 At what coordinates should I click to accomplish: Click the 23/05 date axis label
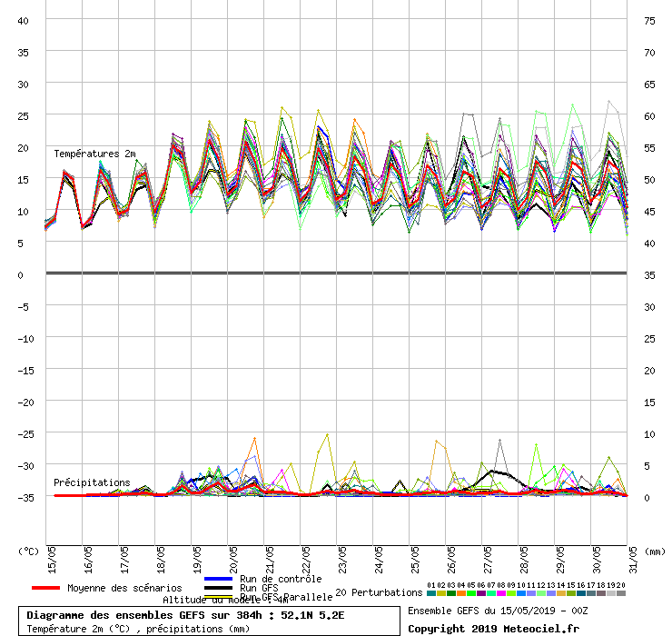342,560
